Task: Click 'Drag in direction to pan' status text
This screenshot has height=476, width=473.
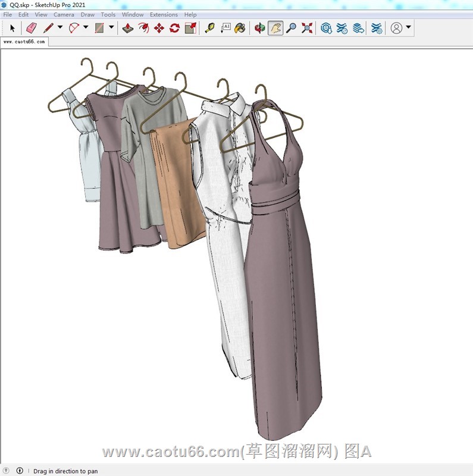Action: (x=65, y=471)
